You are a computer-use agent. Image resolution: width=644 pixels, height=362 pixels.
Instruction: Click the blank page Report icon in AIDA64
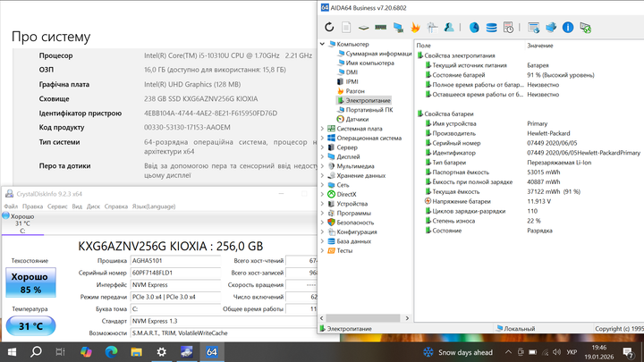click(x=346, y=28)
